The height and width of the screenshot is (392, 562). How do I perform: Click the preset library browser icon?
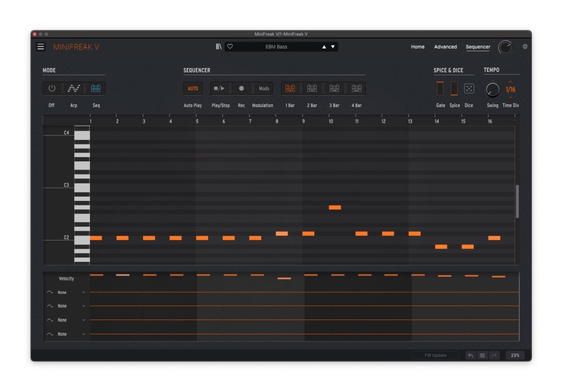tap(218, 47)
